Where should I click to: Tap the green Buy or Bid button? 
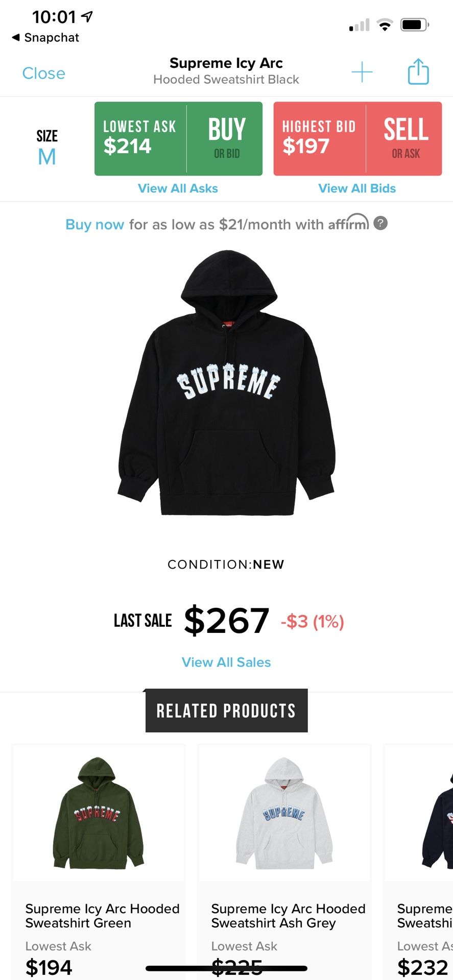pyautogui.click(x=225, y=139)
